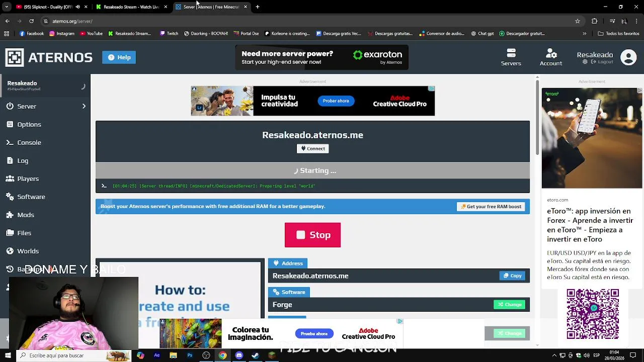Open the Chrome apps grid icon
644x362 pixels.
coord(7,34)
